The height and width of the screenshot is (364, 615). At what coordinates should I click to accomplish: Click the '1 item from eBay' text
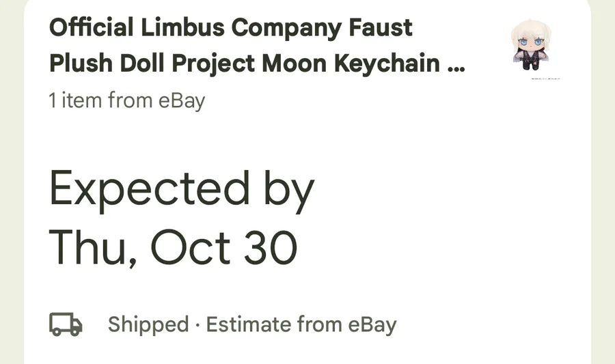126,101
